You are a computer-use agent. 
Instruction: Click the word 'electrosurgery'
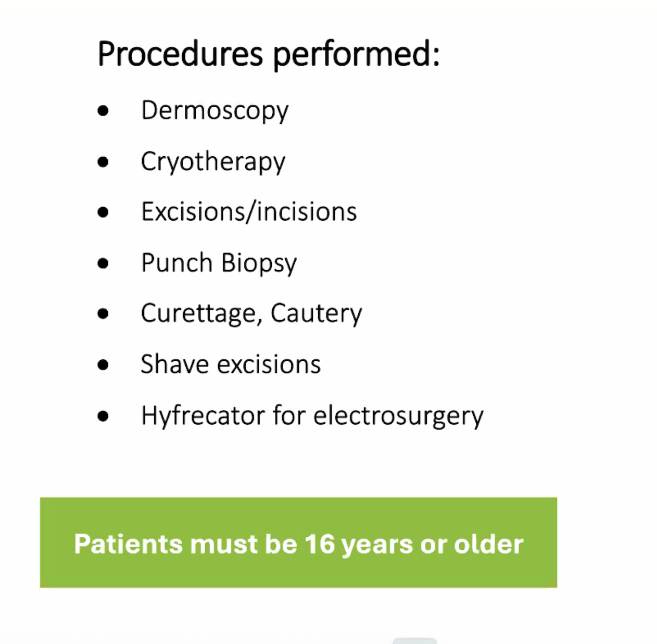398,416
